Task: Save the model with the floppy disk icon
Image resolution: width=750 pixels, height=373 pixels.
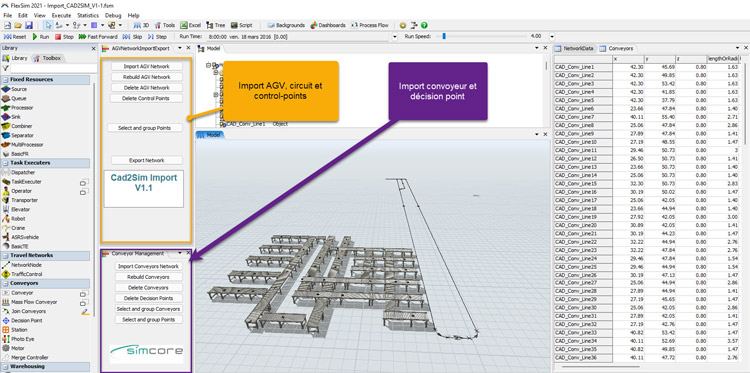Action: pyautogui.click(x=28, y=25)
